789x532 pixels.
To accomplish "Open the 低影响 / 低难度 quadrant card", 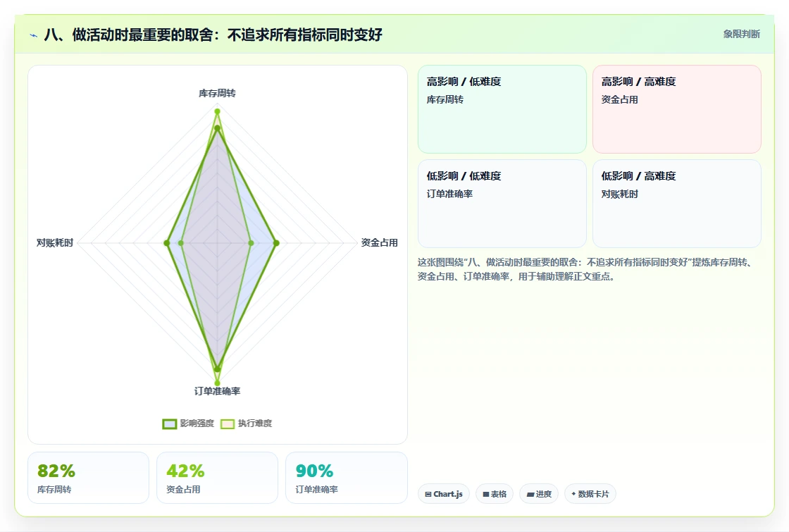I will click(x=502, y=204).
